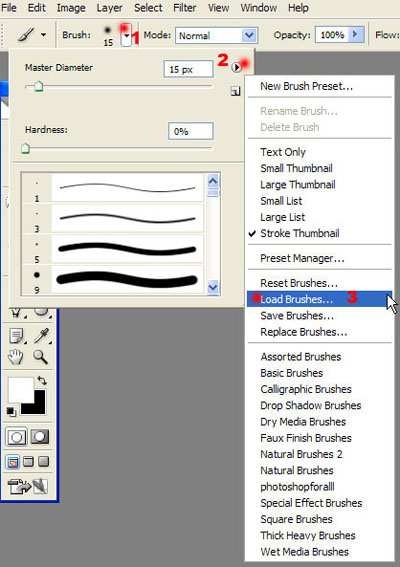Viewport: 400px width, 567px height.
Task: Expand the tool preset dropdown arrow
Action: click(43, 35)
